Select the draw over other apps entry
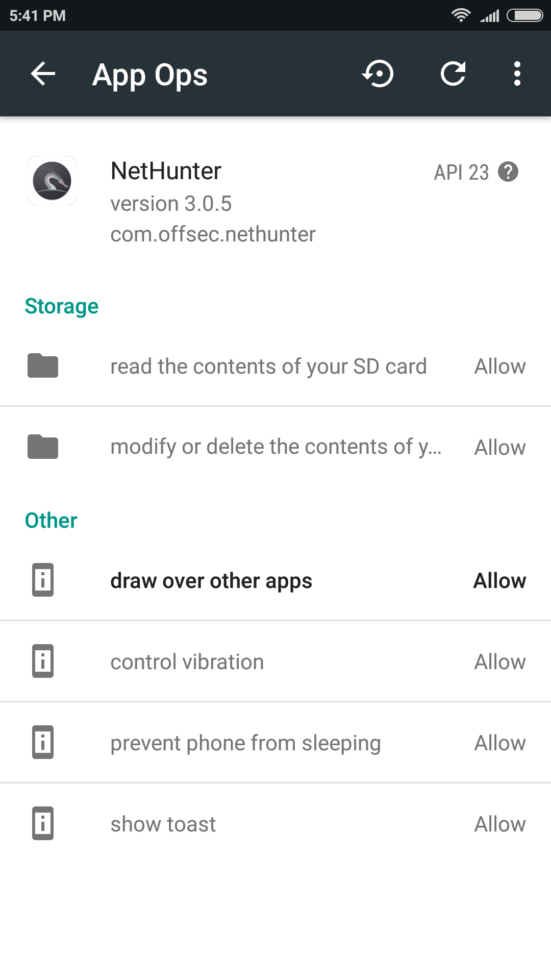This screenshot has height=980, width=551. 211,581
